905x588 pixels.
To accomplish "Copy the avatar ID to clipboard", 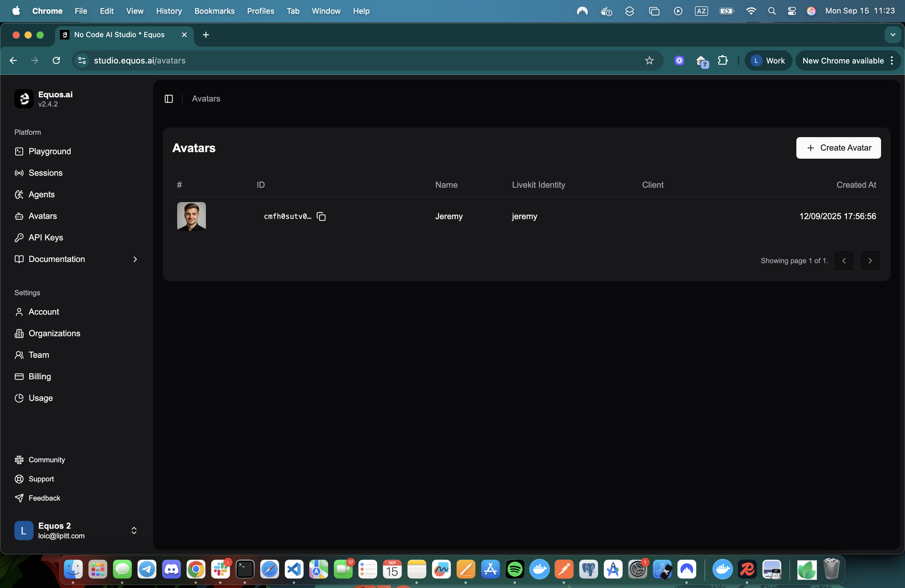I will 321,216.
